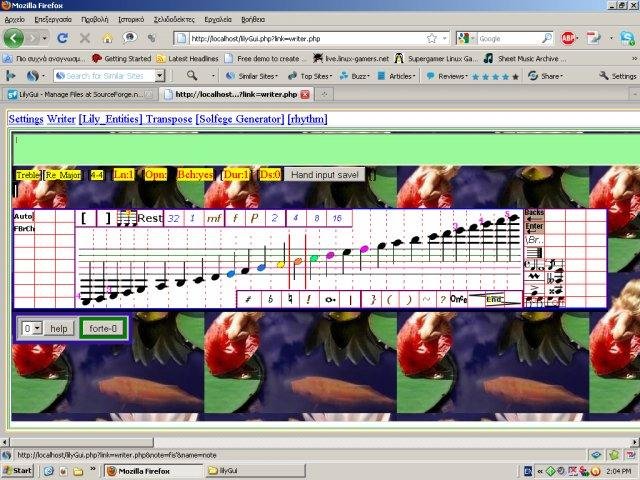Apply the sharp accidental
Viewport: 640px width, 480px height.
248,300
